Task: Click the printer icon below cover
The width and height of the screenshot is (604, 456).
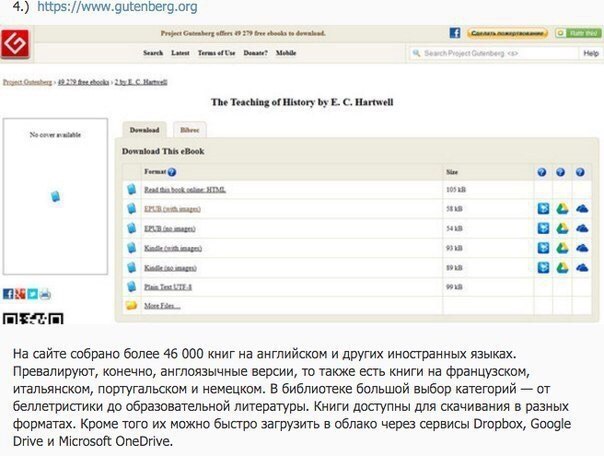Action: pos(44,294)
